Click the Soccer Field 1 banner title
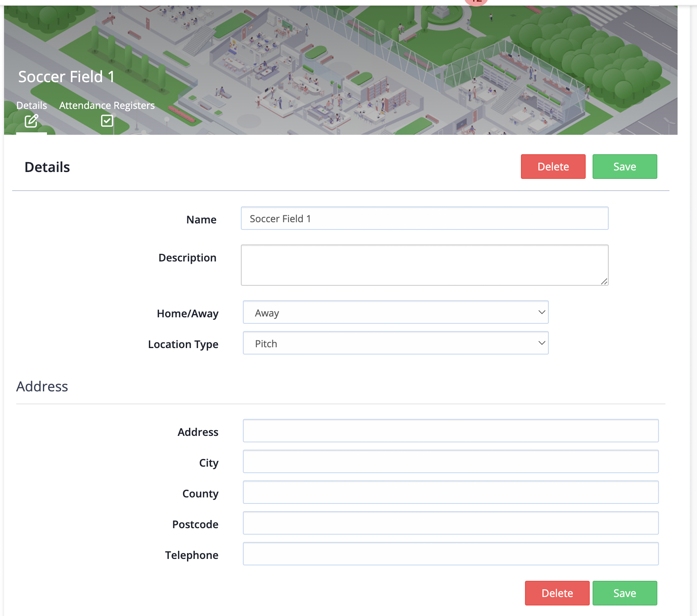This screenshot has height=616, width=697. (66, 76)
